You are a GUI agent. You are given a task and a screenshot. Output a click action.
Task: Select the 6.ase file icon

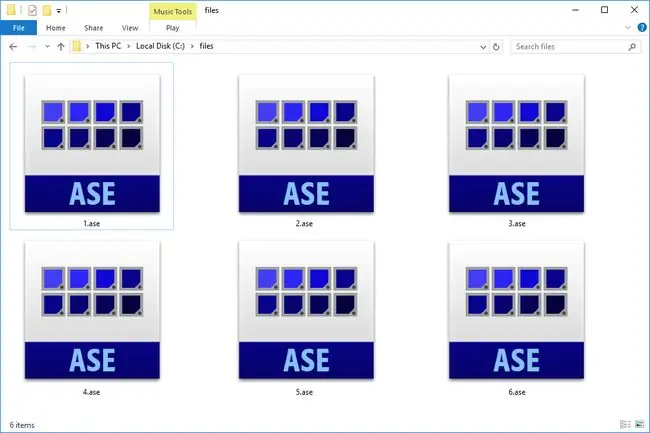[x=517, y=310]
